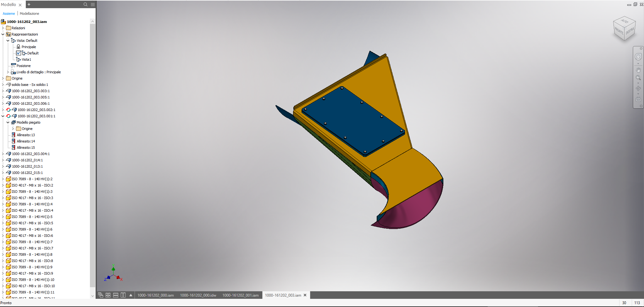This screenshot has height=307, width=644.
Task: Open the browser search magnifier icon
Action: 85,4
